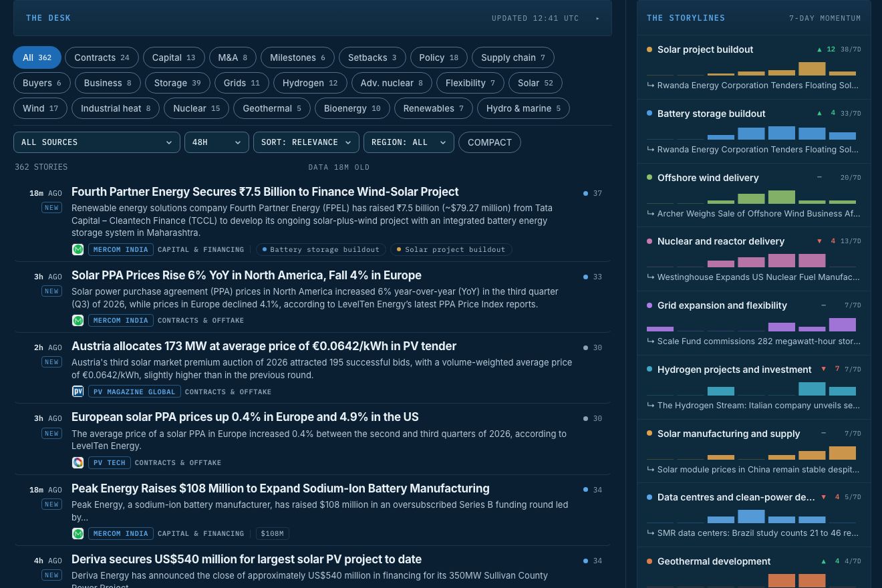Click the Battery storage buildout tag on the Fourth Partner story
Viewport: 882px width, 588px height.
(x=321, y=249)
